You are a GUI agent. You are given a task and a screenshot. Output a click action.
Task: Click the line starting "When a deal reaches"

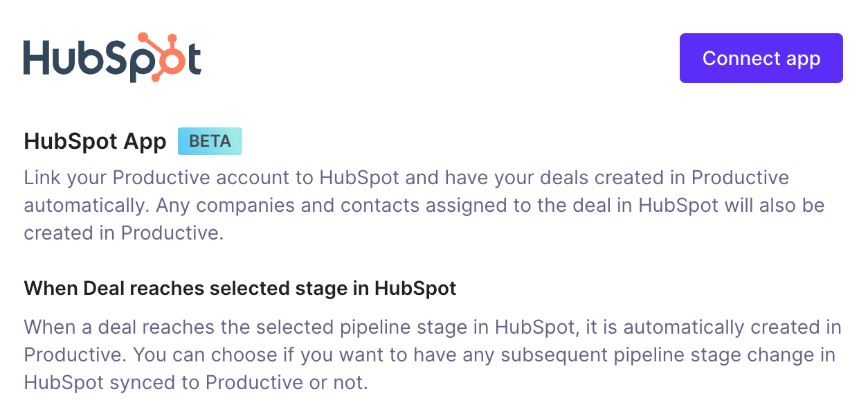tap(433, 327)
